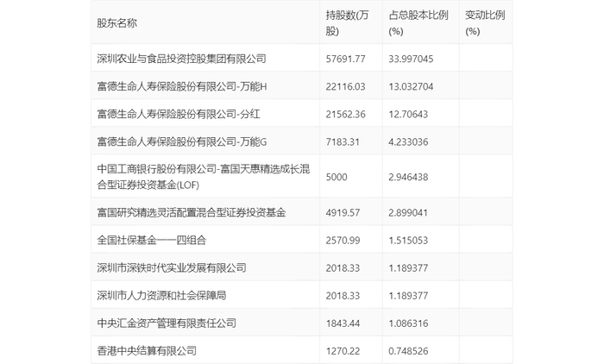Click the 占总股本比例(%) column header
Viewport: 604px width, 364px height.
[418, 23]
